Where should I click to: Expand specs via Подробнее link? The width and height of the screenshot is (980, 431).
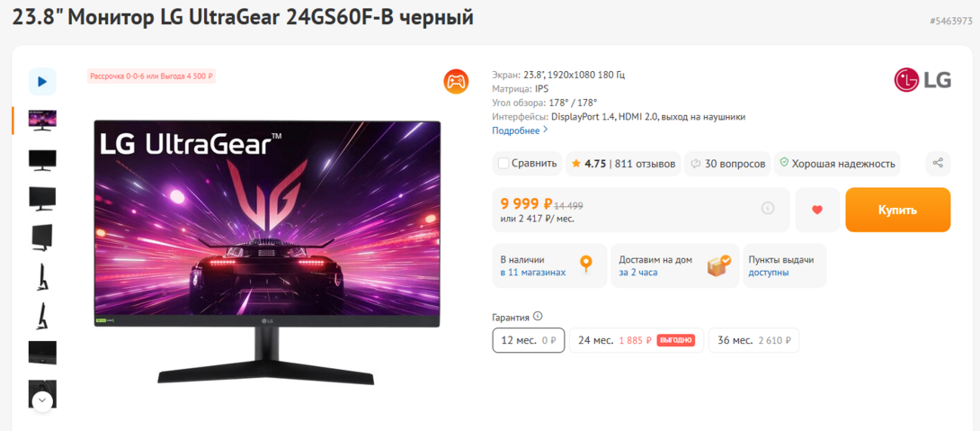click(520, 130)
